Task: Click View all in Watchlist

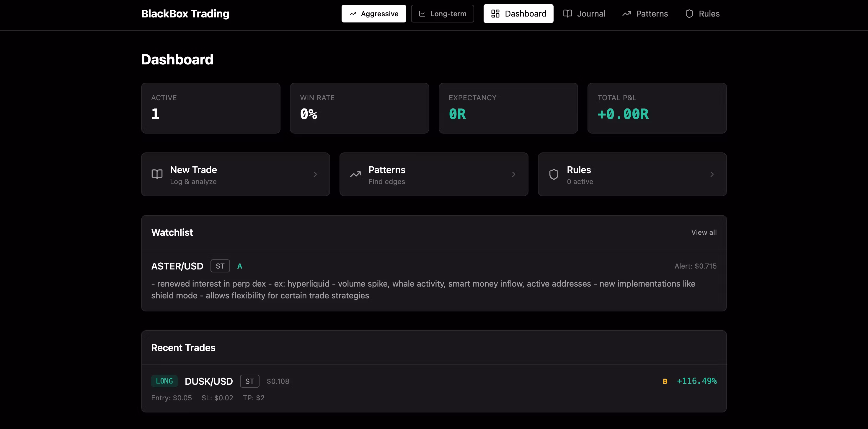Action: point(704,232)
